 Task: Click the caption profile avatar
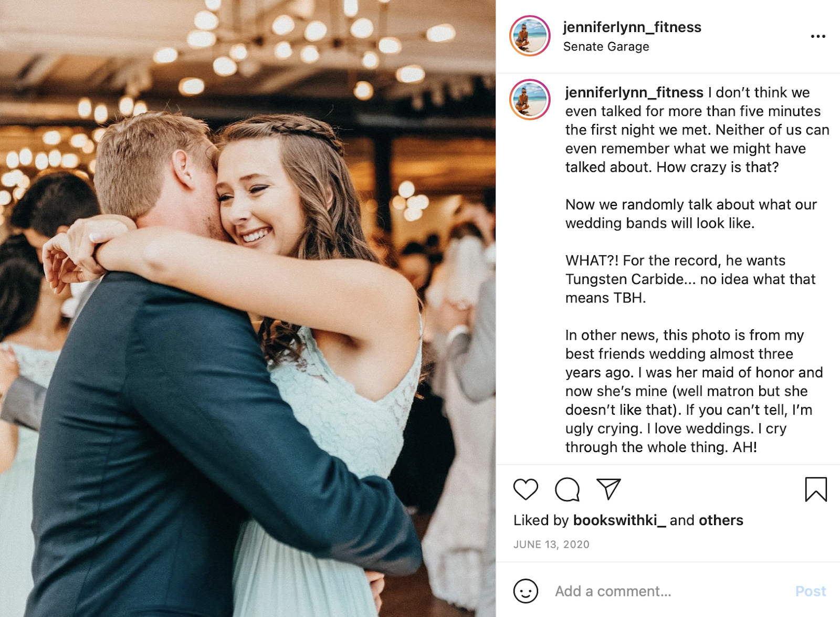pyautogui.click(x=530, y=100)
